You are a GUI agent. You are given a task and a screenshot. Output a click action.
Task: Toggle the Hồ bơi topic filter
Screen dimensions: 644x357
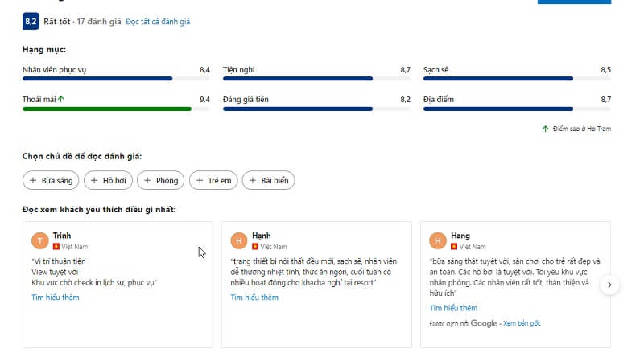pos(108,180)
